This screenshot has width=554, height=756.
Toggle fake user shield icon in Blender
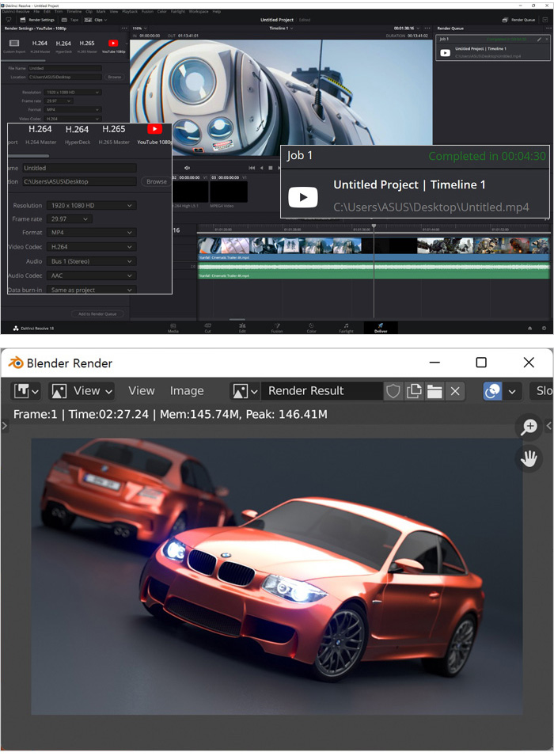pyautogui.click(x=393, y=391)
